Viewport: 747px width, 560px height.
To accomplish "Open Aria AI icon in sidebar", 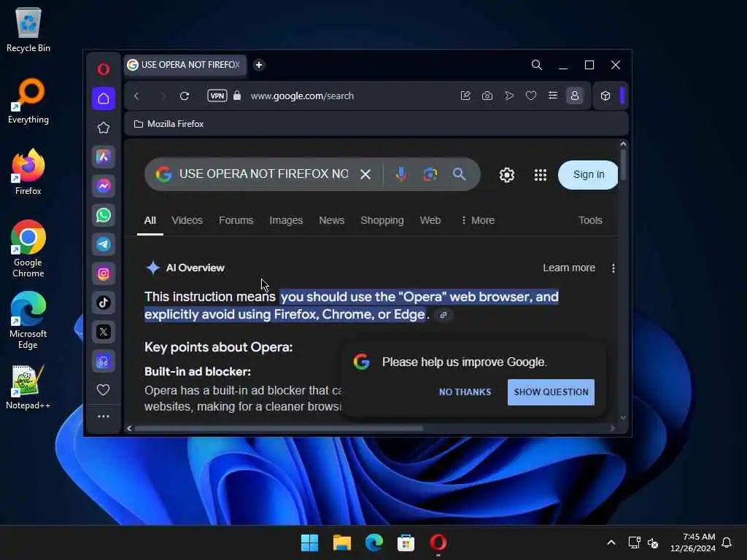I will (x=104, y=157).
